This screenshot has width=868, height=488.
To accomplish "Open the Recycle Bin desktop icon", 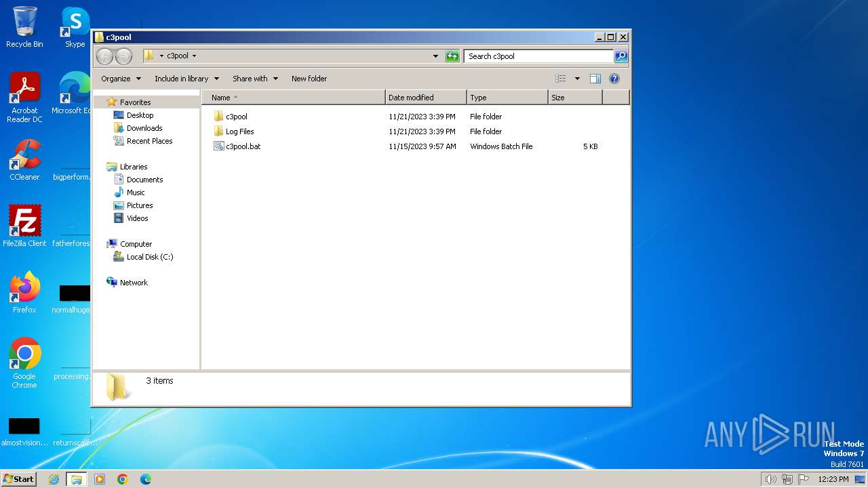I will click(24, 27).
